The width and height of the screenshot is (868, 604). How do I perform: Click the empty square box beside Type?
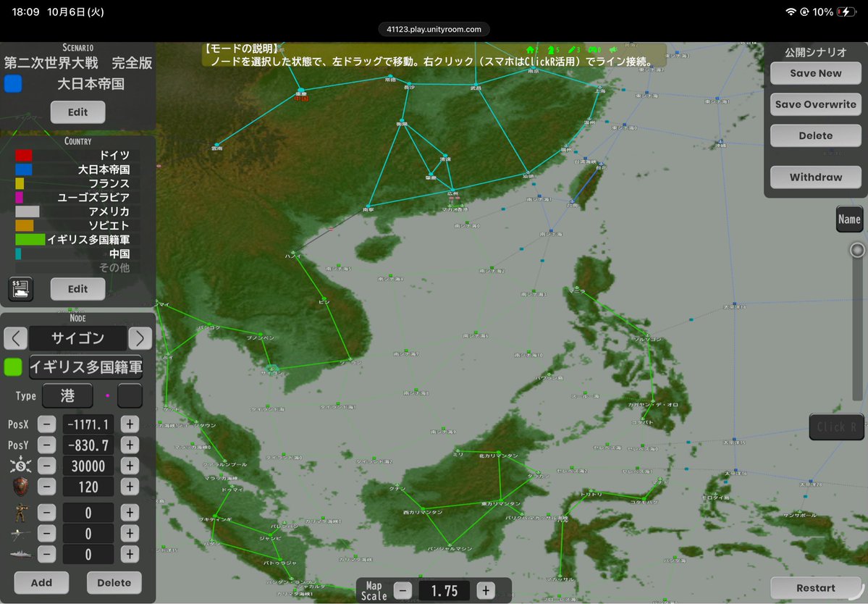pos(130,396)
